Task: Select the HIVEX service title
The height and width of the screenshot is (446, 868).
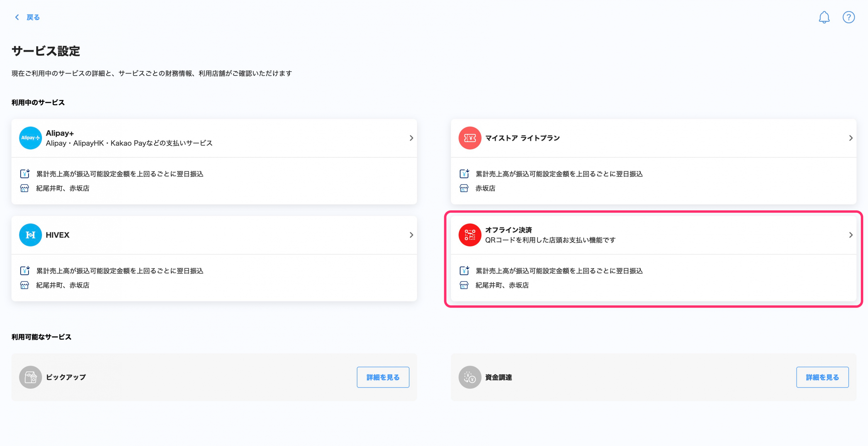Action: point(58,235)
